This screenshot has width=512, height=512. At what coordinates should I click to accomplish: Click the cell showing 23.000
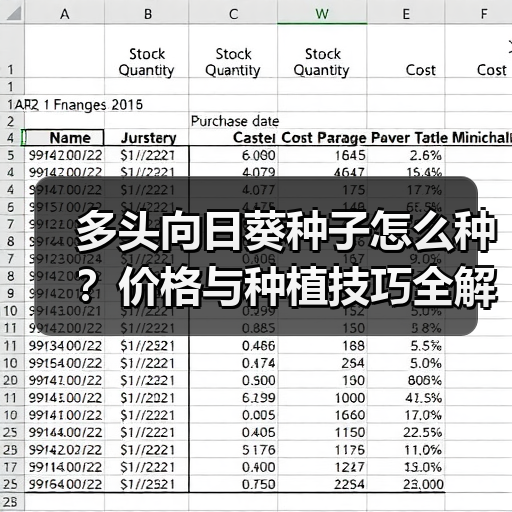point(406,484)
